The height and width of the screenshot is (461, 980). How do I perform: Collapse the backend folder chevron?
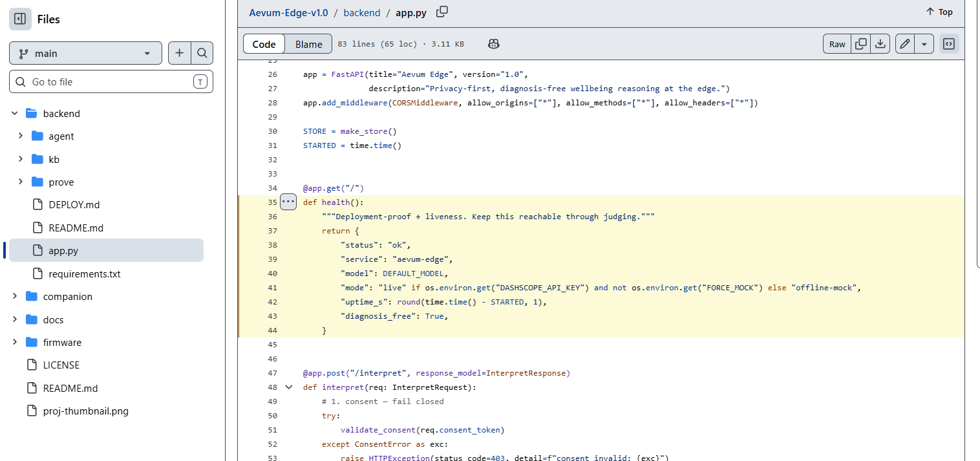pyautogui.click(x=14, y=114)
